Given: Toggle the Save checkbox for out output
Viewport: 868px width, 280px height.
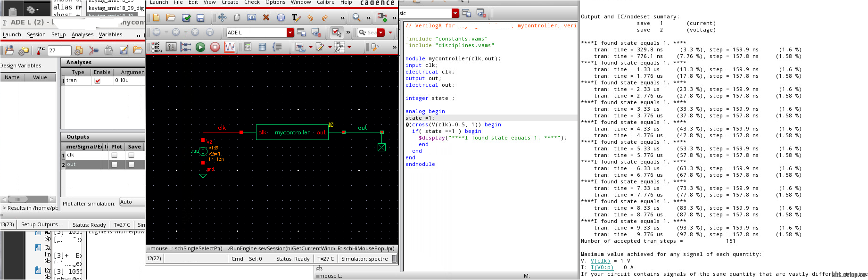Looking at the screenshot, I should coord(131,165).
